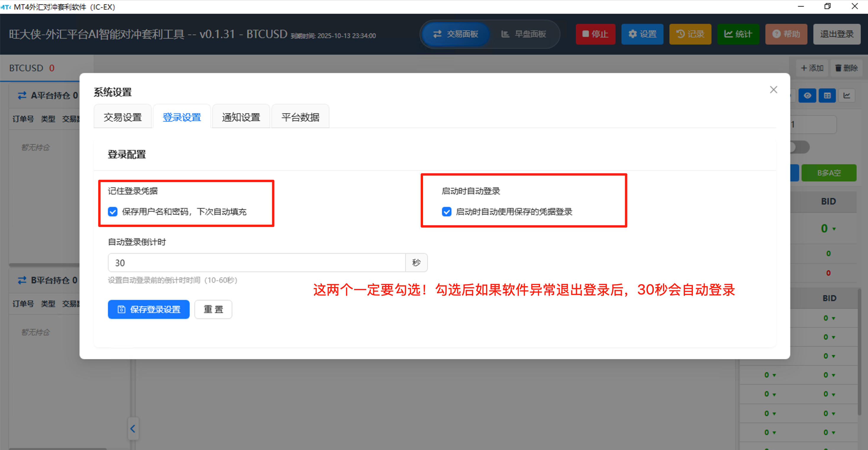The width and height of the screenshot is (868, 450).
Task: Click the 自动登录倒计时 input field
Action: pyautogui.click(x=256, y=263)
